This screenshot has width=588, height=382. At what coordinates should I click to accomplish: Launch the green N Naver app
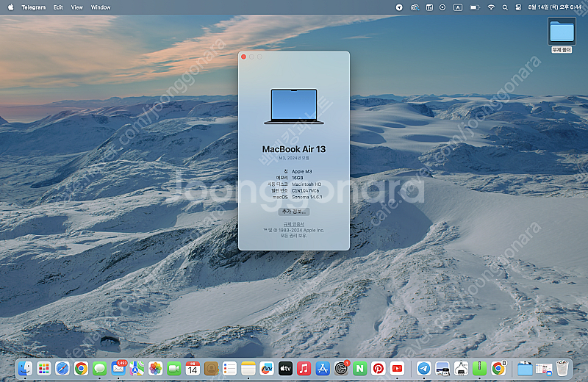[359, 369]
